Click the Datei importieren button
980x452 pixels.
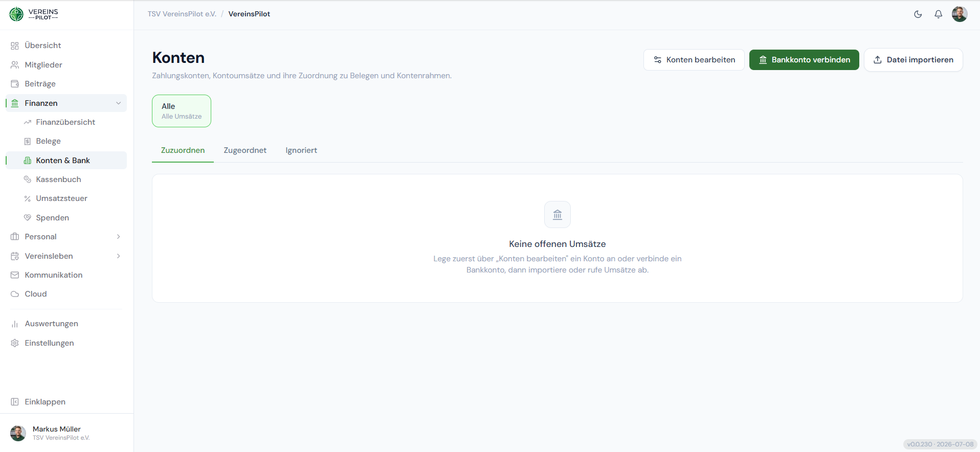(x=914, y=60)
